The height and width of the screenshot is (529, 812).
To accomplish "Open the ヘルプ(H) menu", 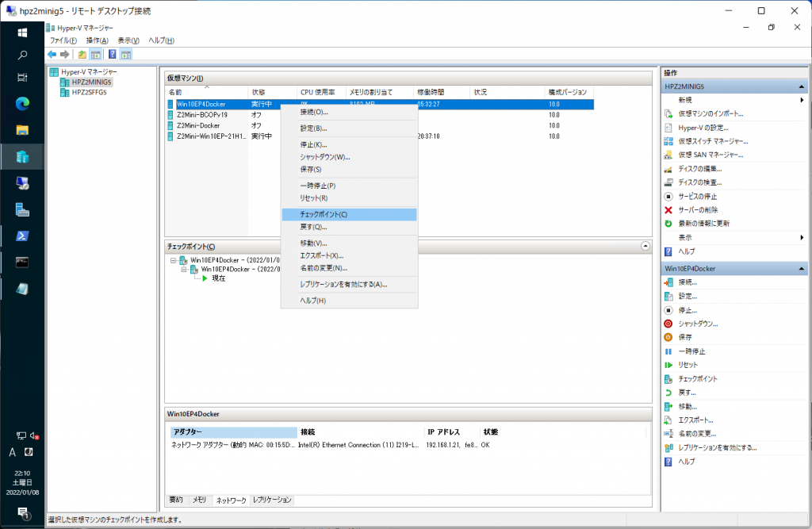I will tap(162, 40).
